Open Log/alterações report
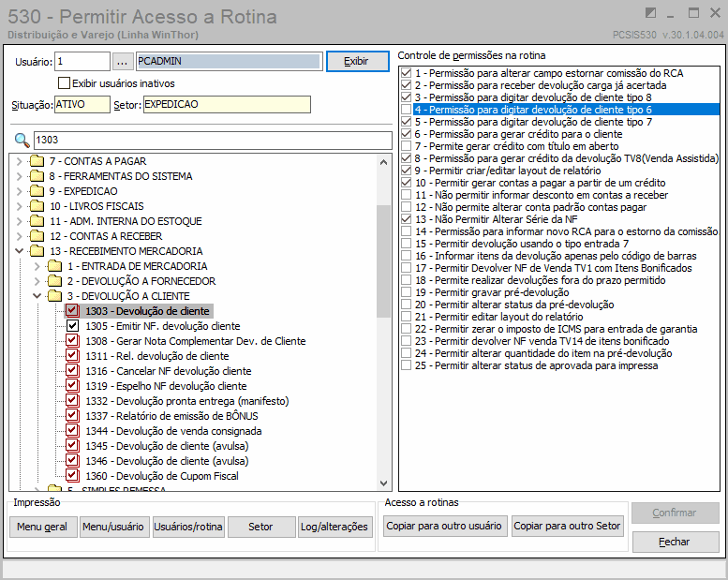This screenshot has width=728, height=580. pyautogui.click(x=334, y=527)
